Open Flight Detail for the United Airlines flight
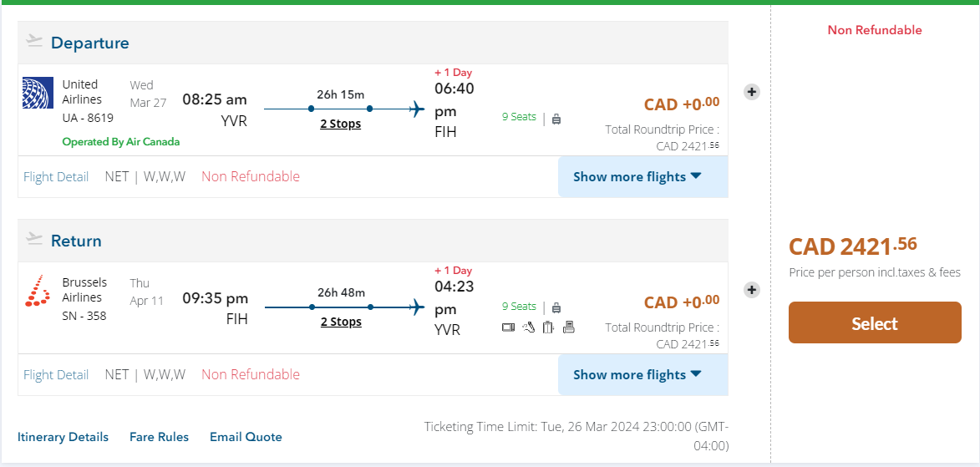980x467 pixels. pyautogui.click(x=56, y=177)
